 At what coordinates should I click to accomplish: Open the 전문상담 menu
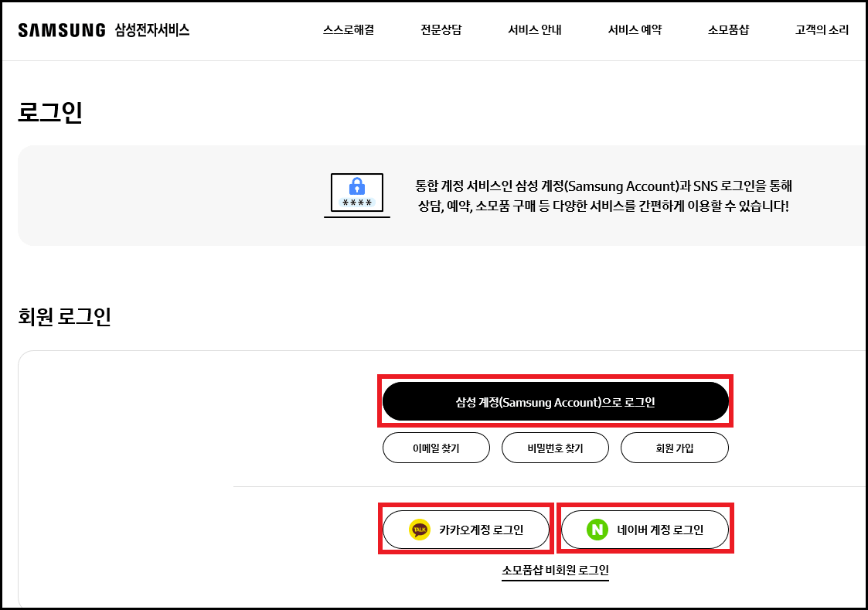(x=441, y=30)
